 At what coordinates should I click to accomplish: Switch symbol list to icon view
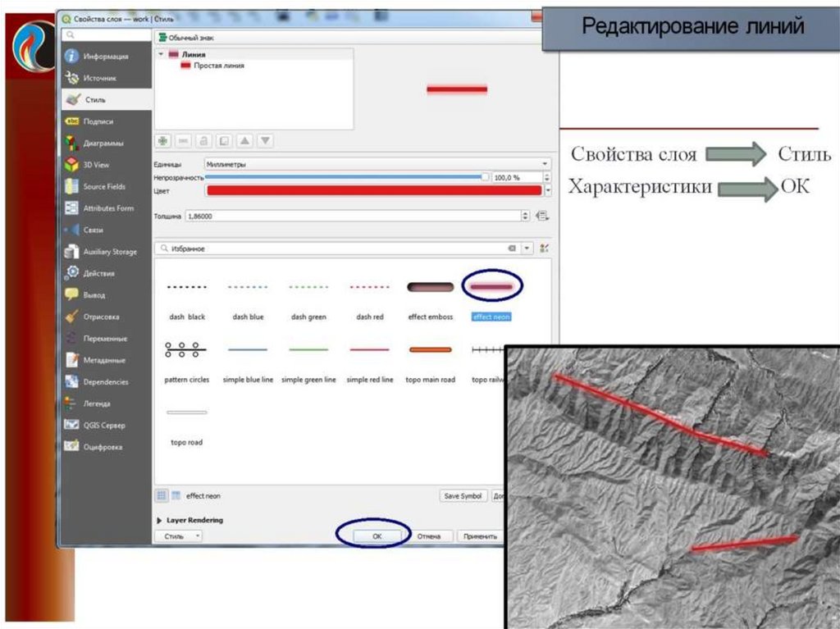coord(162,495)
